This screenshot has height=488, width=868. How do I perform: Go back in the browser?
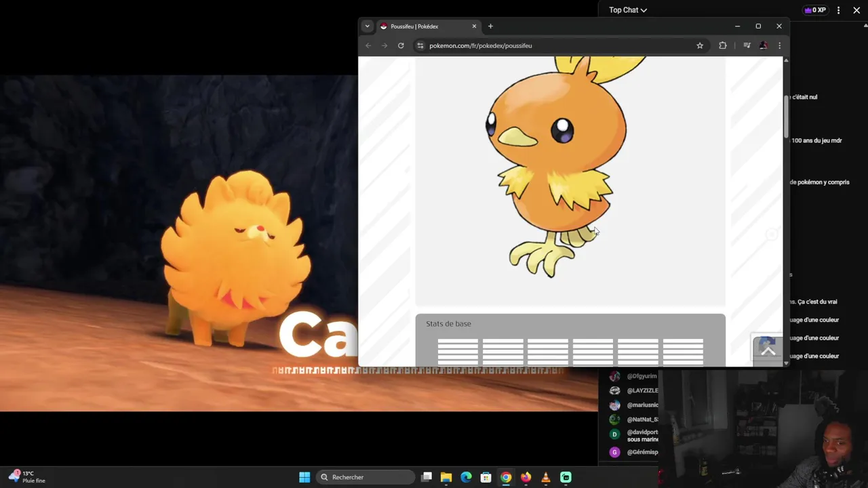368,45
